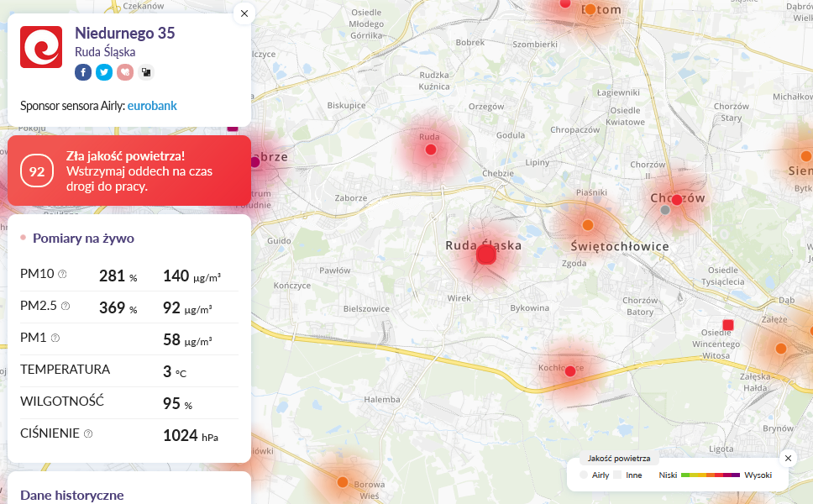Click the red eurobank sensor logo
813x504 pixels.
point(41,47)
